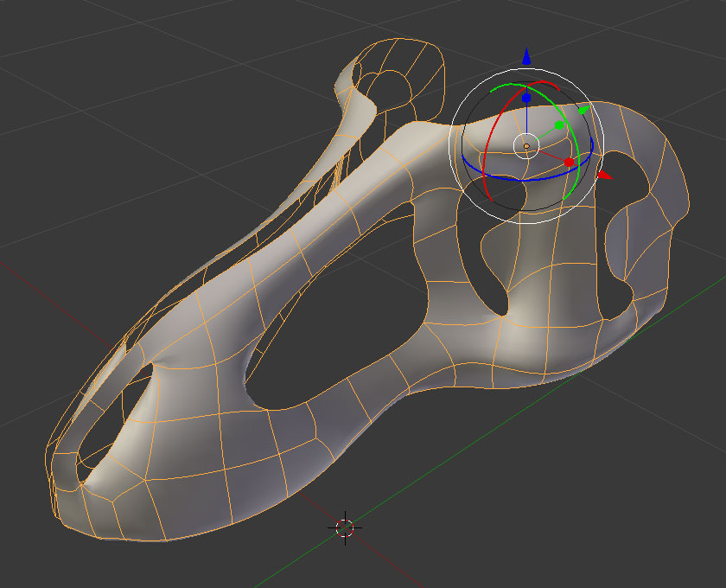
Task: Click the blue Z-axis translate arrow
Action: click(526, 56)
